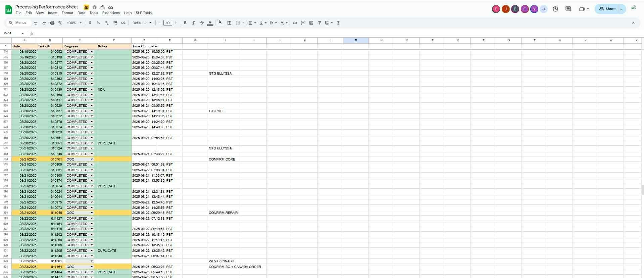Open the Share options arrow
Image resolution: width=644 pixels, height=278 pixels.
pyautogui.click(x=622, y=9)
